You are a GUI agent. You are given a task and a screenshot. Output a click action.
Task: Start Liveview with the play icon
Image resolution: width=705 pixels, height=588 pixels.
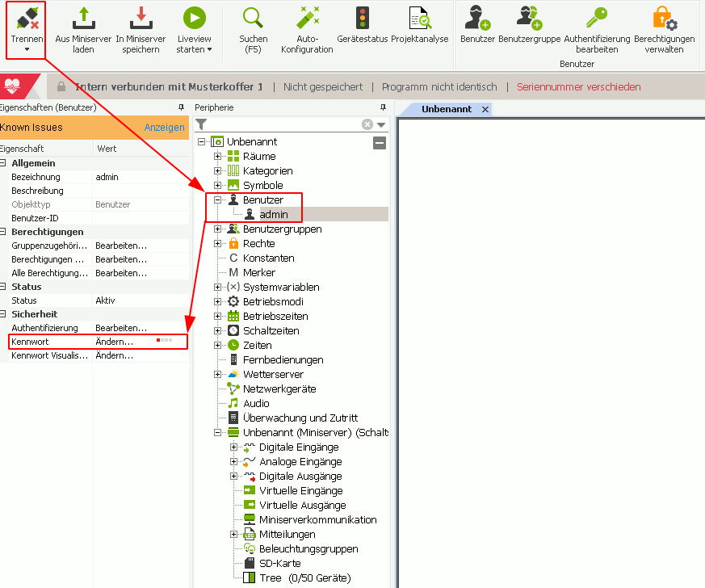click(x=195, y=18)
